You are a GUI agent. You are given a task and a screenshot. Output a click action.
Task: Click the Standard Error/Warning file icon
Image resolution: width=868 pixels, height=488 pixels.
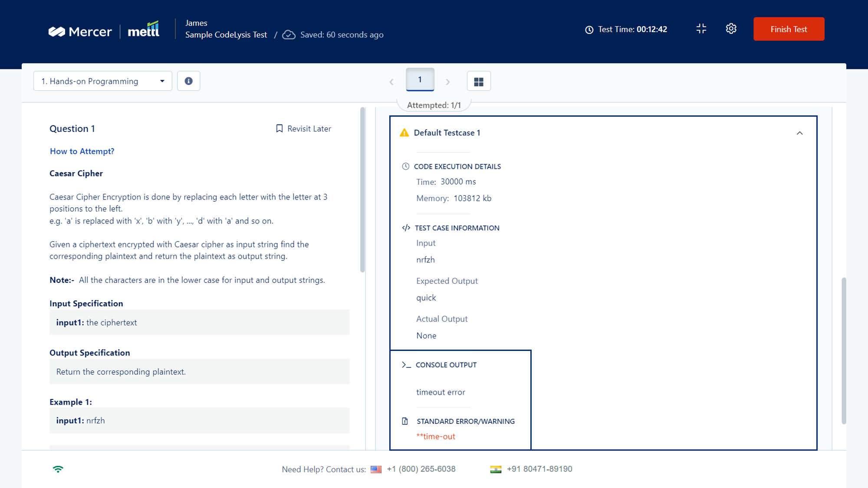point(405,421)
